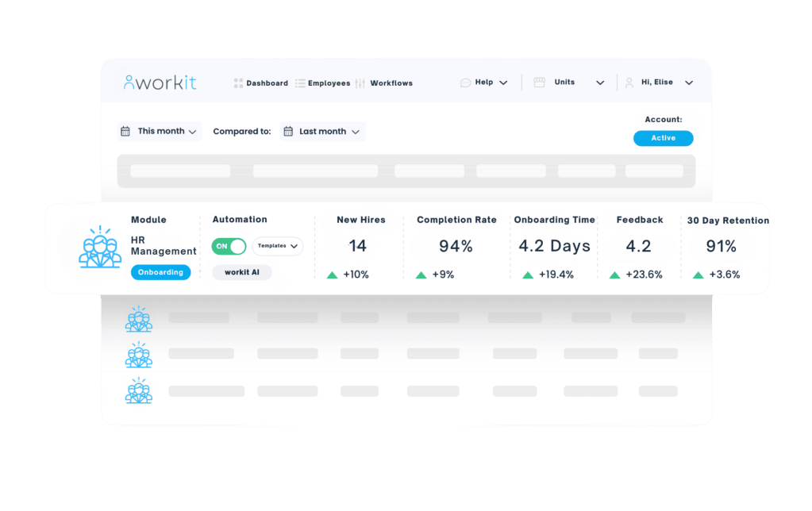Click the workit logo

[160, 83]
